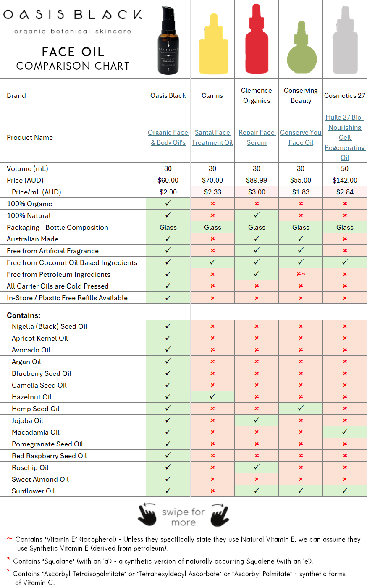The image size is (367, 588).
Task: Click Free from Artificial Fragrance cross for Clarins
Action: pyautogui.click(x=212, y=250)
